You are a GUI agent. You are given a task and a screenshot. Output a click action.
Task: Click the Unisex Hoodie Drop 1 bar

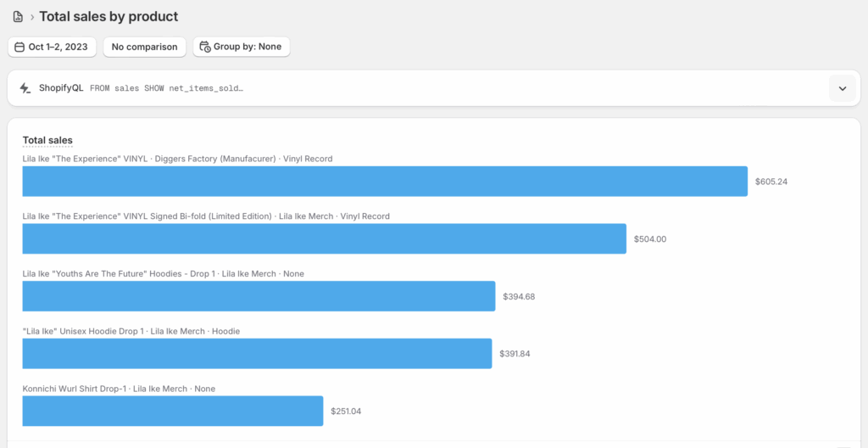(x=257, y=353)
